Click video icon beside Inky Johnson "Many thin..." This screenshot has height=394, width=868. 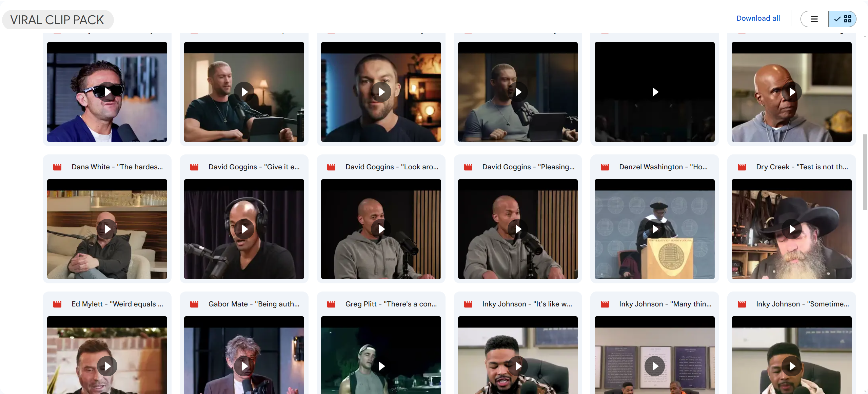(605, 304)
